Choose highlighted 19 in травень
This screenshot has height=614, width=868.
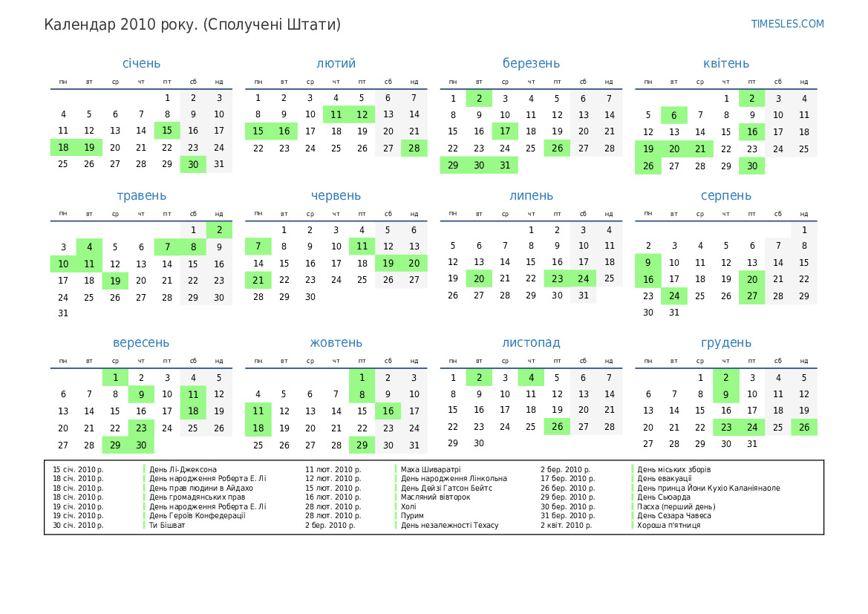(x=115, y=281)
